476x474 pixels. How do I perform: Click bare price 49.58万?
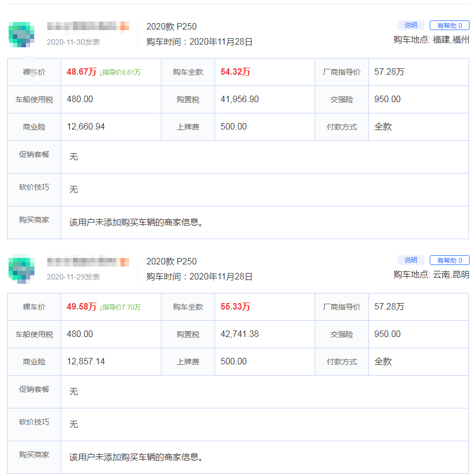click(x=81, y=307)
